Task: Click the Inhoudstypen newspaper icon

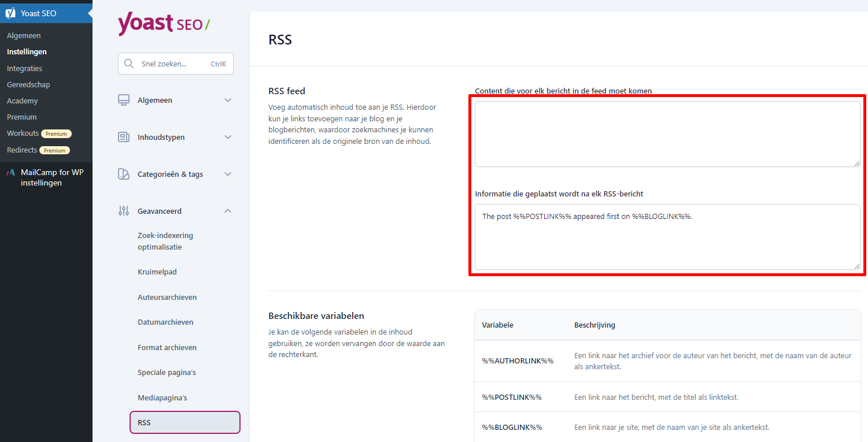Action: click(x=124, y=137)
